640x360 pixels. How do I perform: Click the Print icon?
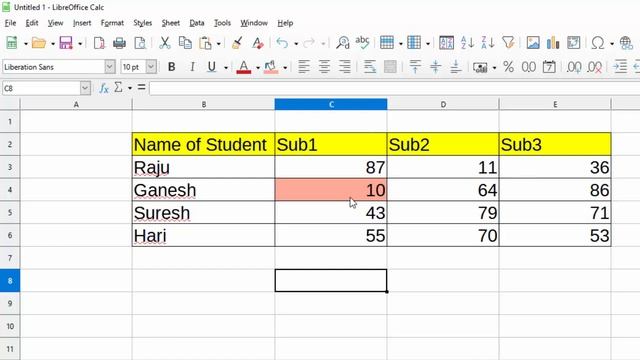119,42
